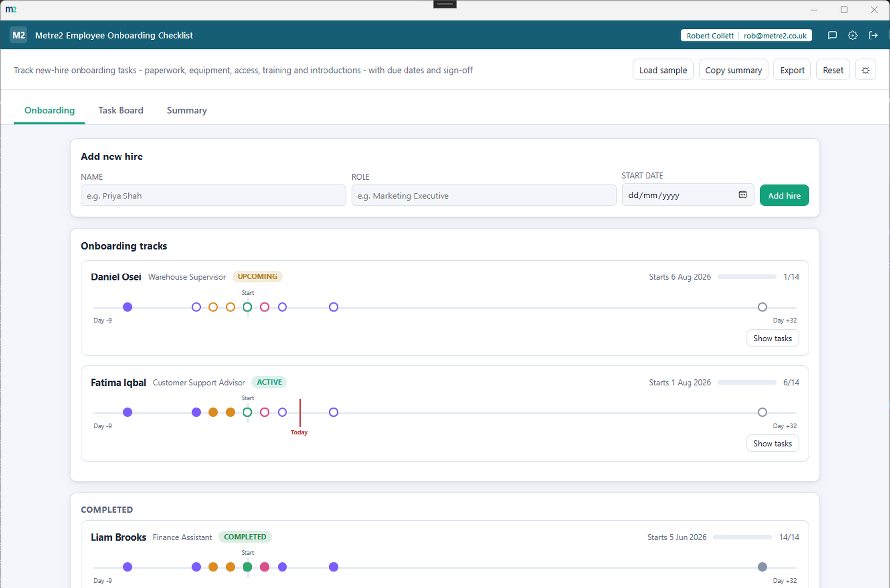Switch to the Task Board tab
This screenshot has width=890, height=588.
point(121,110)
